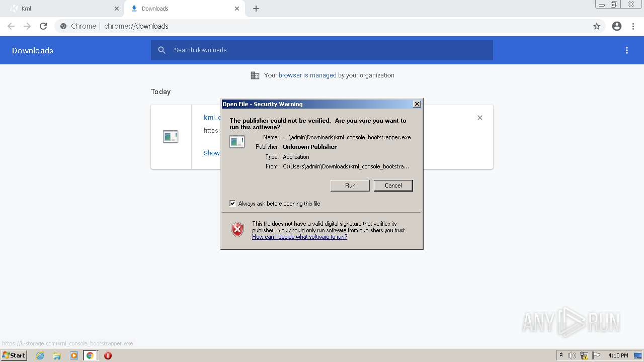
Task: Click the Downloads tab download icon
Action: pos(134,9)
